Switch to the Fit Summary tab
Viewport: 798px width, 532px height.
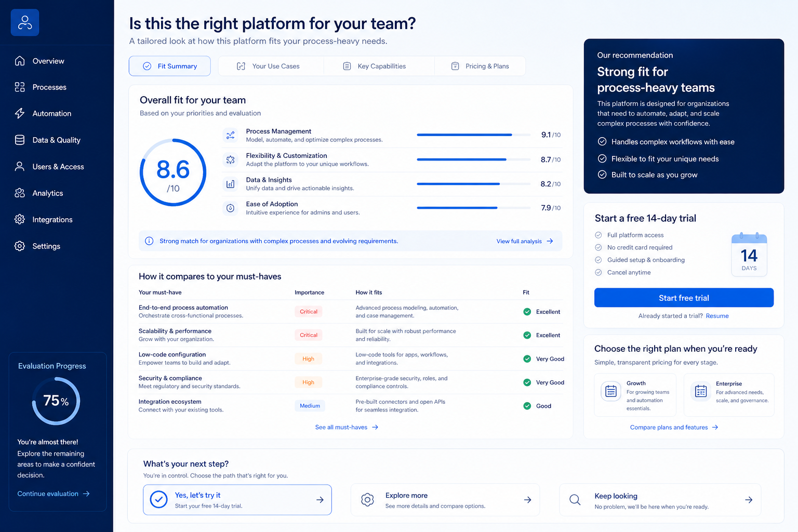pos(169,66)
